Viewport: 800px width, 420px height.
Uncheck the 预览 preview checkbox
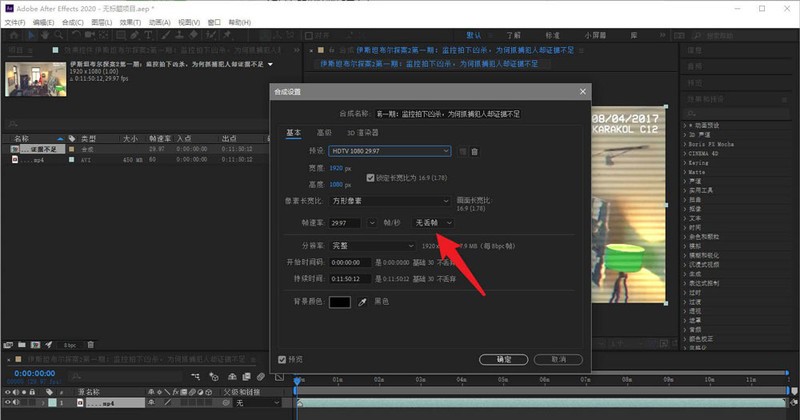[x=283, y=359]
